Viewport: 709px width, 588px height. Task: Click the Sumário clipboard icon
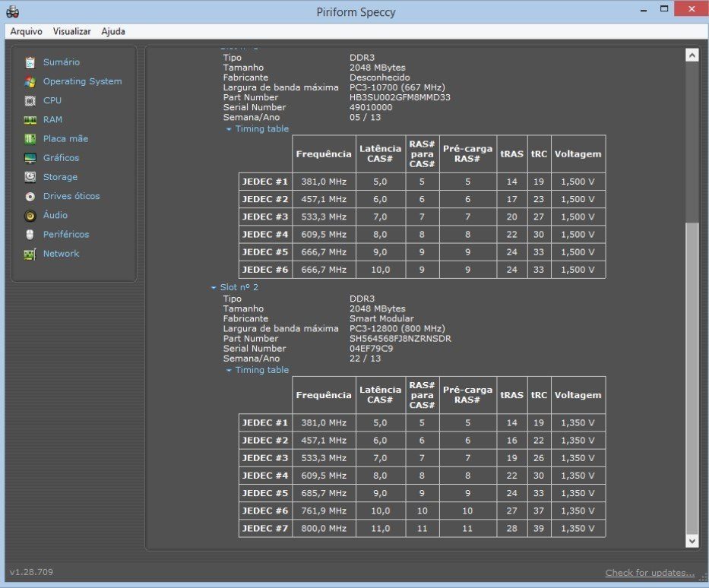click(30, 62)
